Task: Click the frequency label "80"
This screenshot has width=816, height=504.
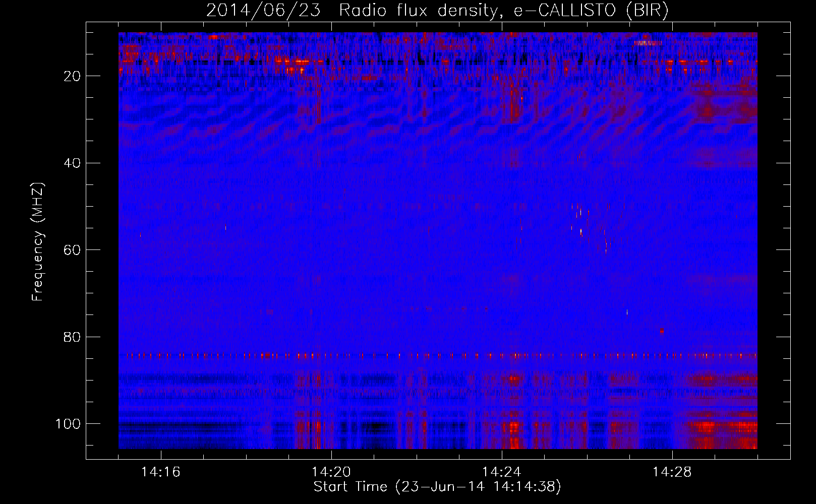Action: pyautogui.click(x=72, y=337)
